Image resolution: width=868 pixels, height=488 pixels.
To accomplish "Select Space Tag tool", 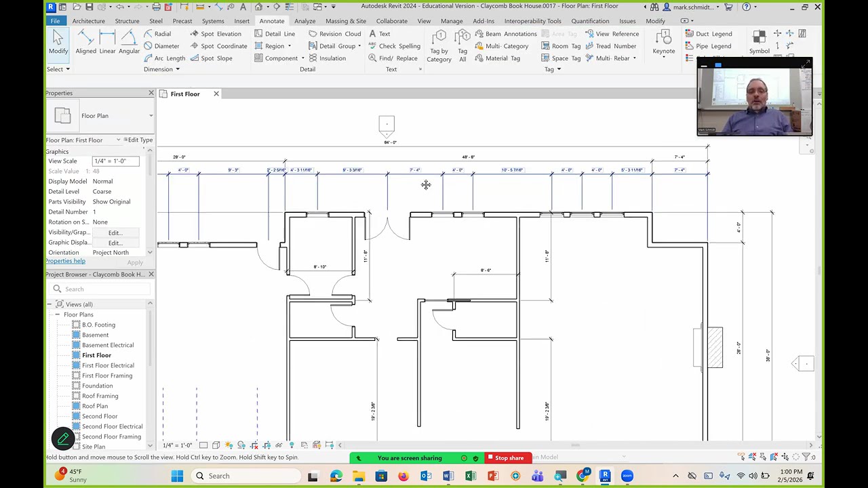I will pyautogui.click(x=561, y=58).
